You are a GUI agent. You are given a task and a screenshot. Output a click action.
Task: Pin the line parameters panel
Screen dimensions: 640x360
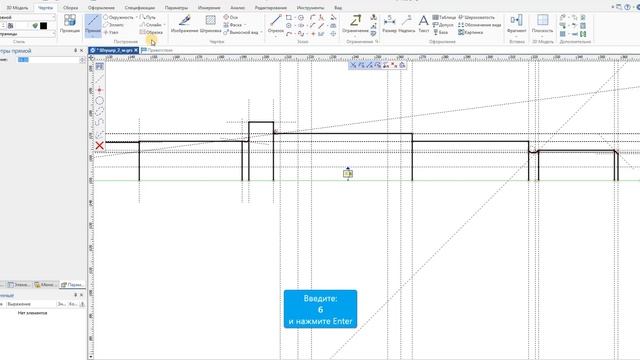(x=76, y=51)
